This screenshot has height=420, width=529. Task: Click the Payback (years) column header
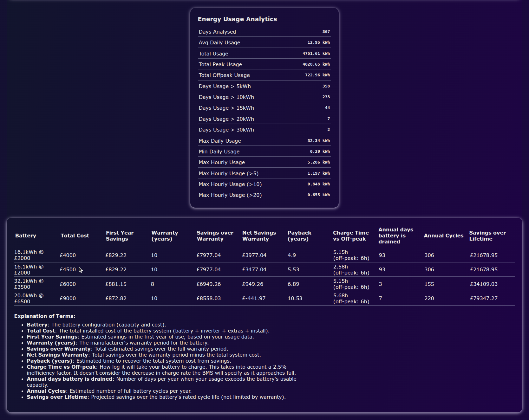click(299, 236)
